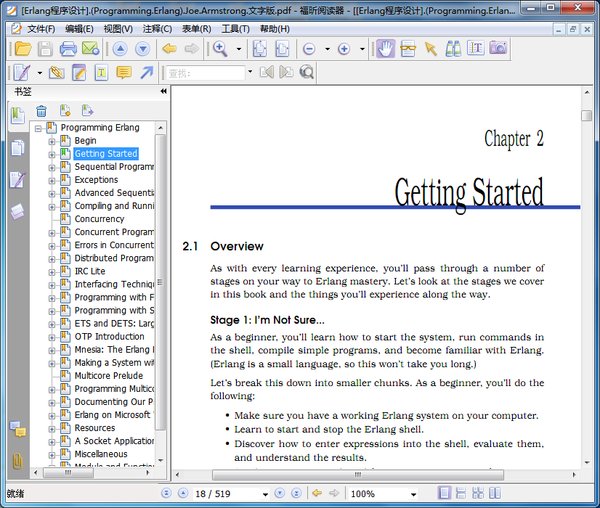Click the document vertical scrollbar thumb
The height and width of the screenshot is (508, 600).
(x=586, y=116)
